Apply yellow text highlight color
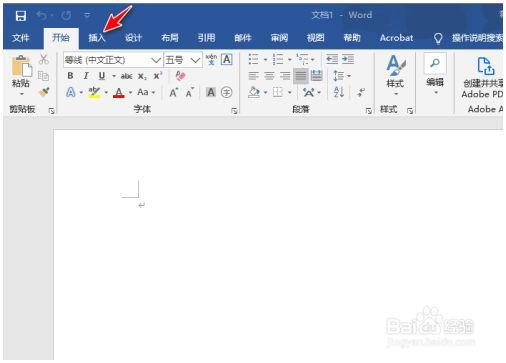 [94, 92]
